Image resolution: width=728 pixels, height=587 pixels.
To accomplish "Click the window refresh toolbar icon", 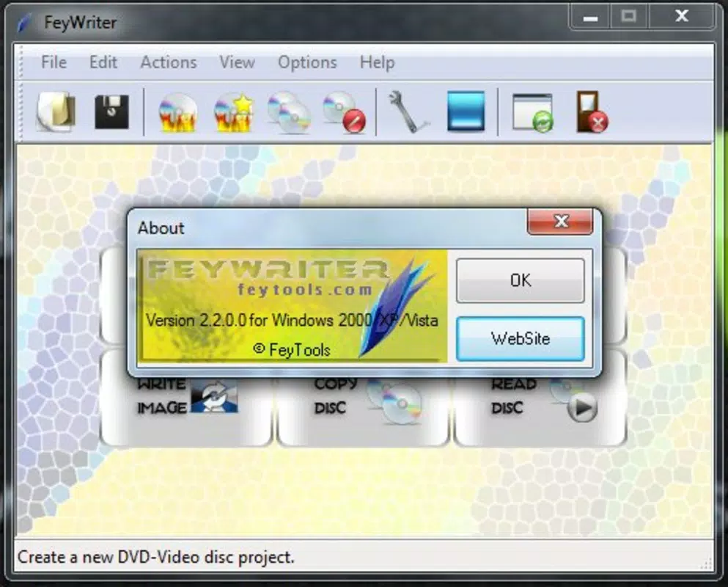I will [x=532, y=112].
